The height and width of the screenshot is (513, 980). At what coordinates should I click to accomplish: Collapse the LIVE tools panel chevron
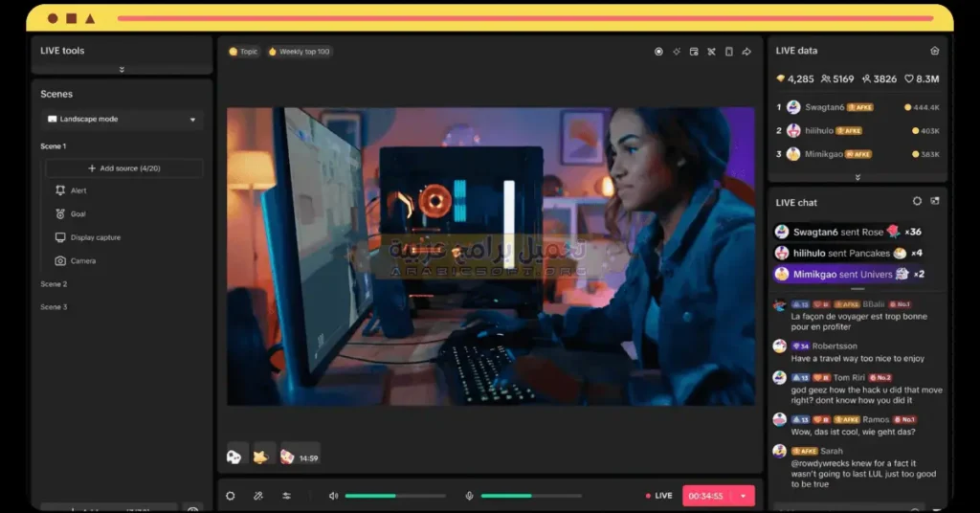[x=122, y=69]
